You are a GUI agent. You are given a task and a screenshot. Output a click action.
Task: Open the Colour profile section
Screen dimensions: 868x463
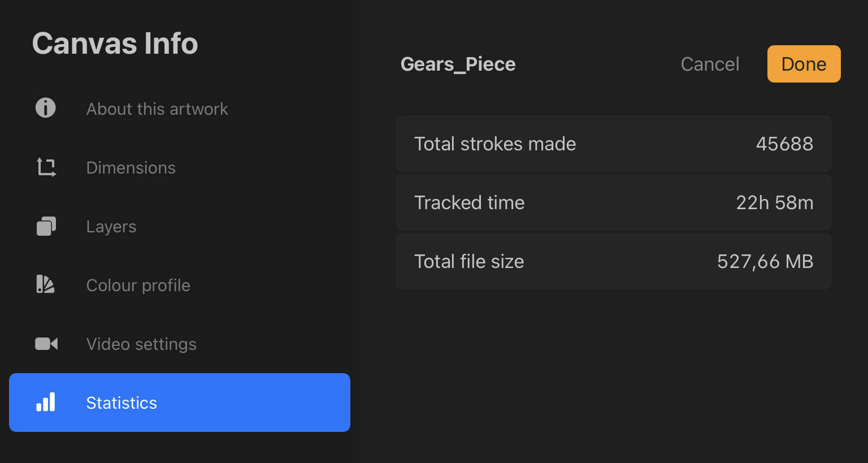tap(138, 285)
